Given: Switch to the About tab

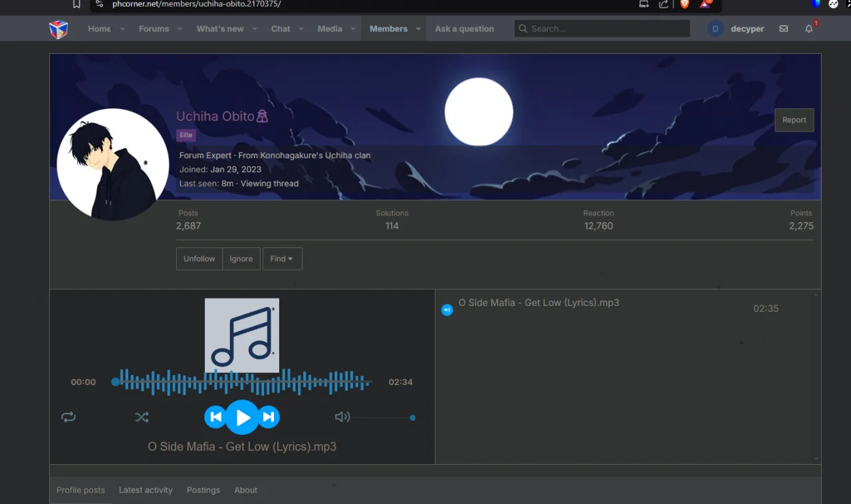Looking at the screenshot, I should point(245,490).
